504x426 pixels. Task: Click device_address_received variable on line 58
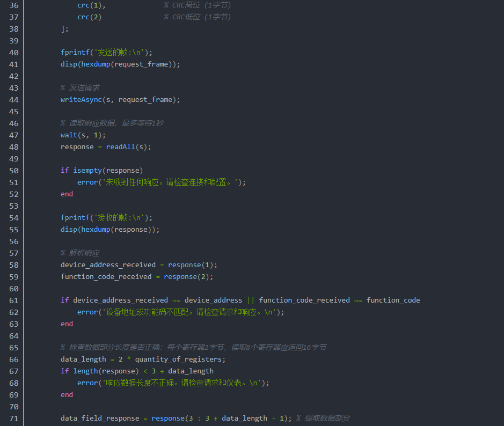[108, 265]
